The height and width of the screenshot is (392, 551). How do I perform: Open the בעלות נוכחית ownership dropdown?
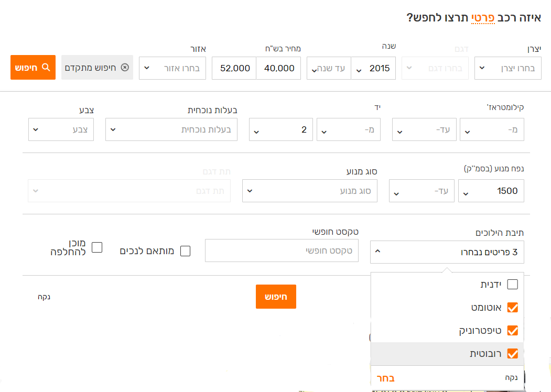pyautogui.click(x=171, y=129)
